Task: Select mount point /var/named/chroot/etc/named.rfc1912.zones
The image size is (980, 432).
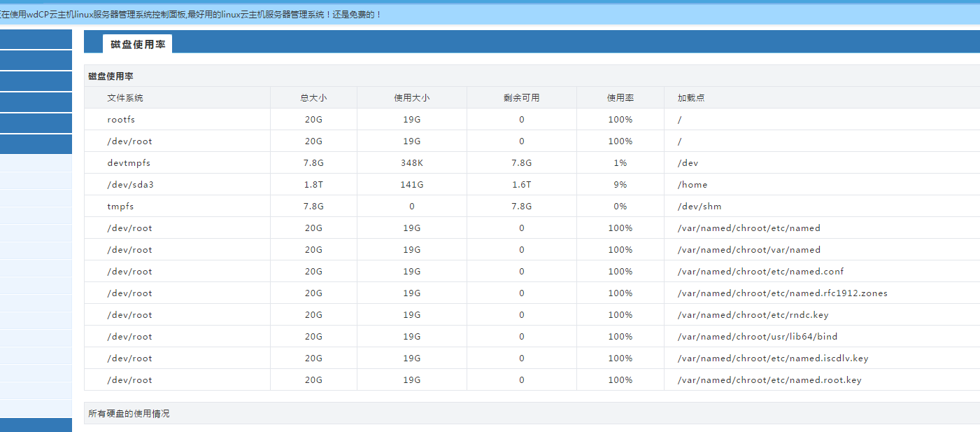Action: click(x=783, y=293)
